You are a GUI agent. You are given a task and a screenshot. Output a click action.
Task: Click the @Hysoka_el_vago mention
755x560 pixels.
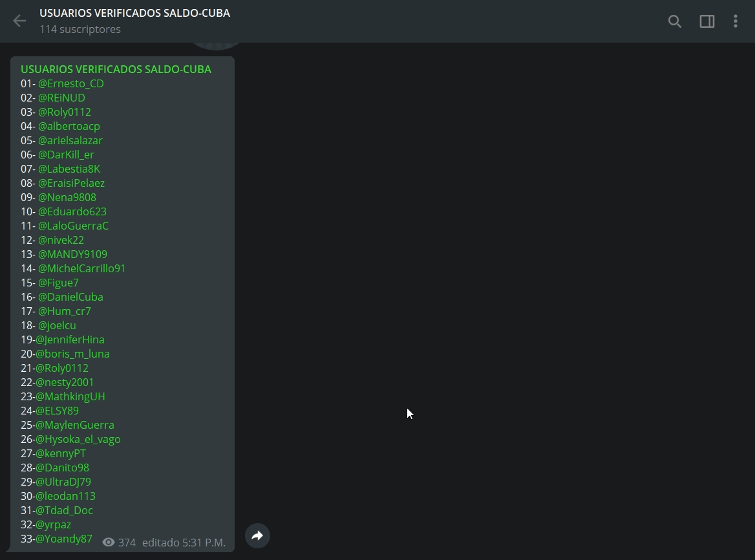[x=78, y=439]
